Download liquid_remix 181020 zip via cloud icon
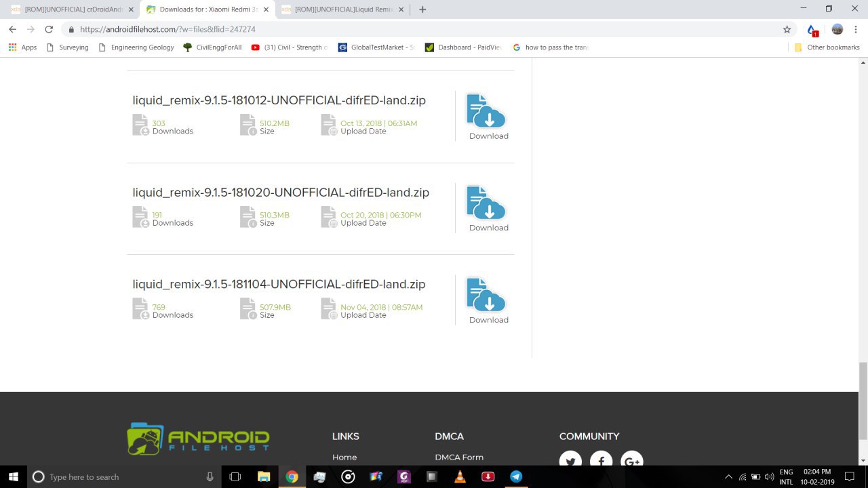Image resolution: width=868 pixels, height=488 pixels. [486, 203]
